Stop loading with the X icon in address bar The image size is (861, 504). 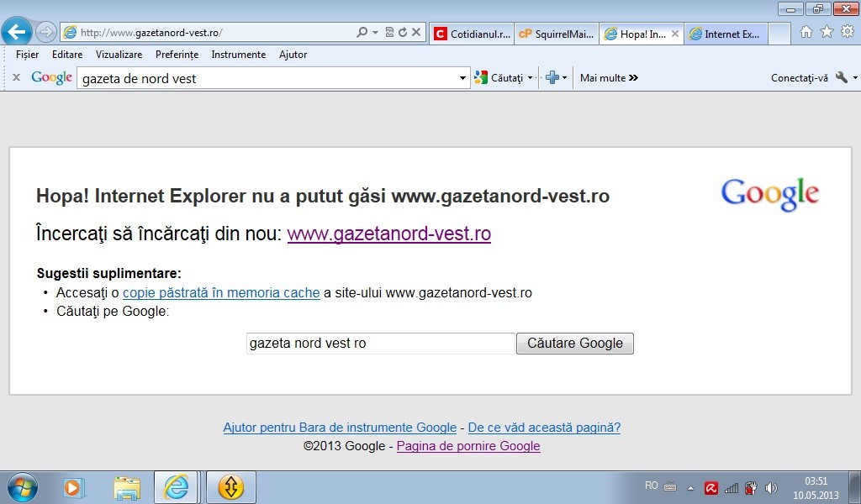(416, 33)
